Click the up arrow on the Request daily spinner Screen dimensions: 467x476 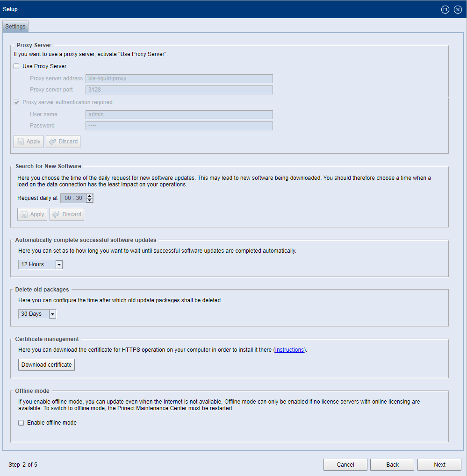[x=89, y=196]
